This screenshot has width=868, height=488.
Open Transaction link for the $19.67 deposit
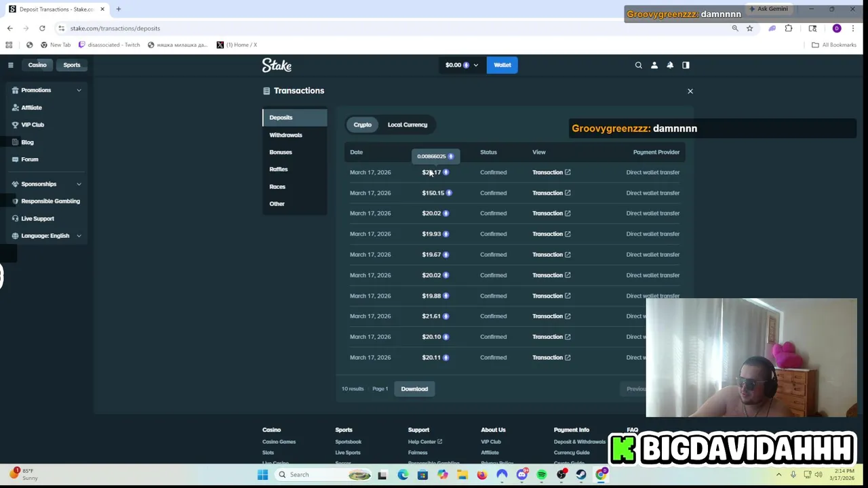[x=551, y=255]
